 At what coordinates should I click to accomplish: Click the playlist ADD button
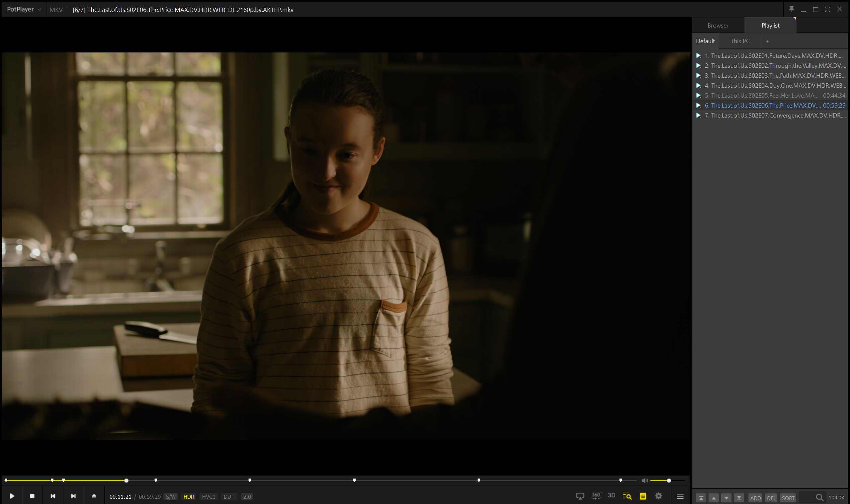coord(755,498)
